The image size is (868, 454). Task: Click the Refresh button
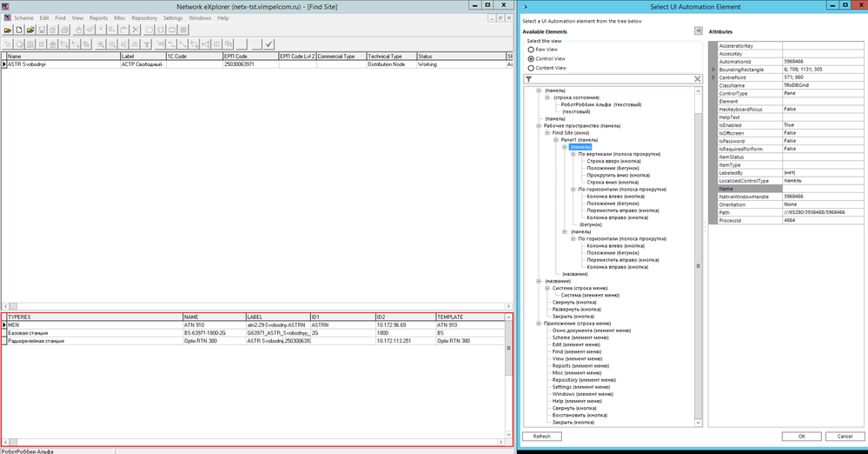point(541,436)
